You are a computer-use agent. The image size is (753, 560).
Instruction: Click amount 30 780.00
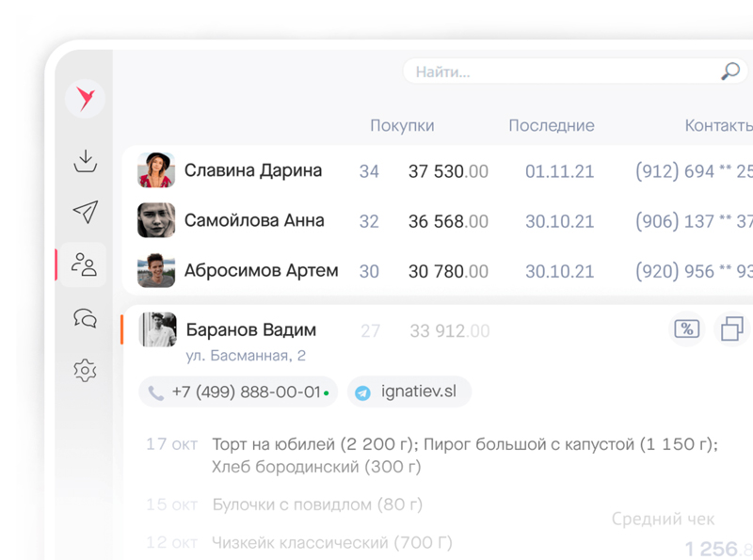pos(448,271)
